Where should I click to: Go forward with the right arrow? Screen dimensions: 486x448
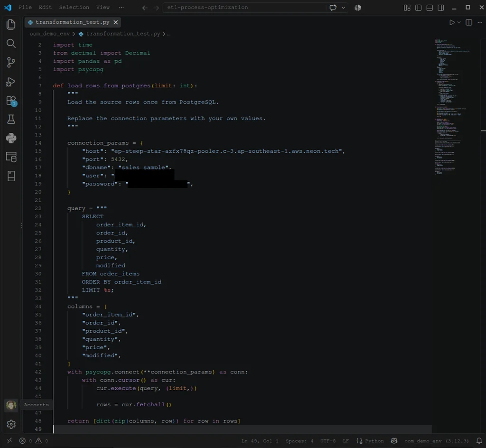(156, 8)
